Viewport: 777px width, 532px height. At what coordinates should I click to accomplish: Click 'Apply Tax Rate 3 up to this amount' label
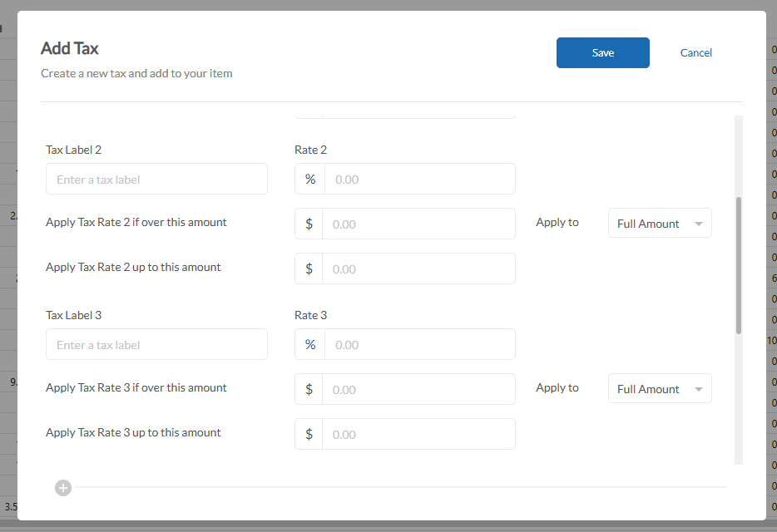(133, 433)
